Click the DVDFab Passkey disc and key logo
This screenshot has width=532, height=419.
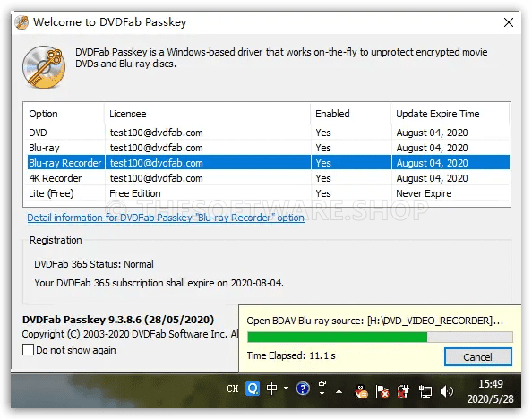click(44, 67)
